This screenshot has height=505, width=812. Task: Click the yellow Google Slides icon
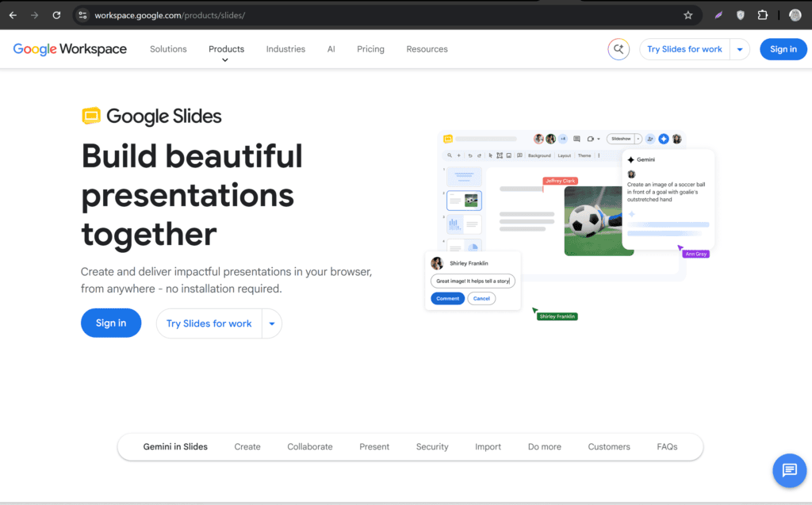click(x=91, y=116)
